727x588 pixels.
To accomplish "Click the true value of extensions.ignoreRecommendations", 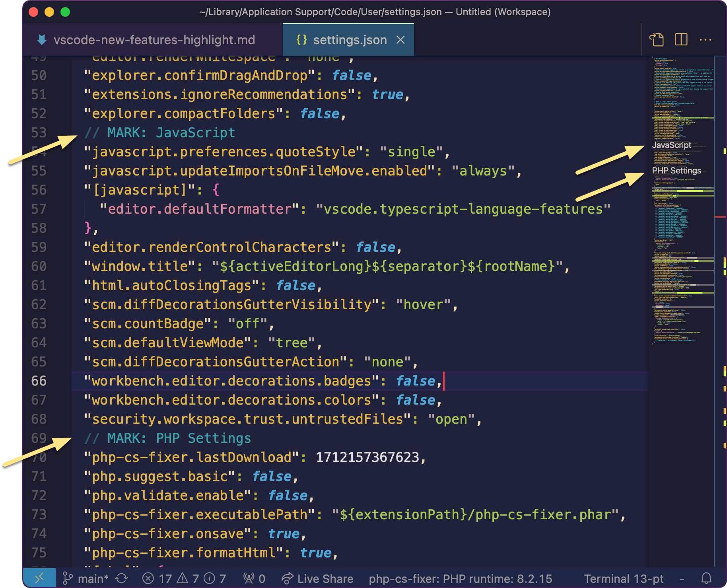I will pyautogui.click(x=387, y=95).
